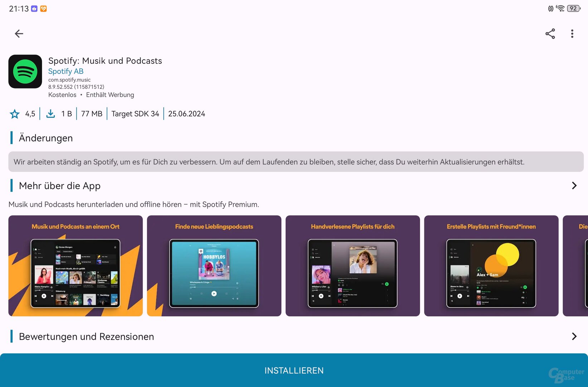Open screenshot 'Finde neue Lieblingspodcasts'
Screen dimensions: 588x387
[214, 266]
